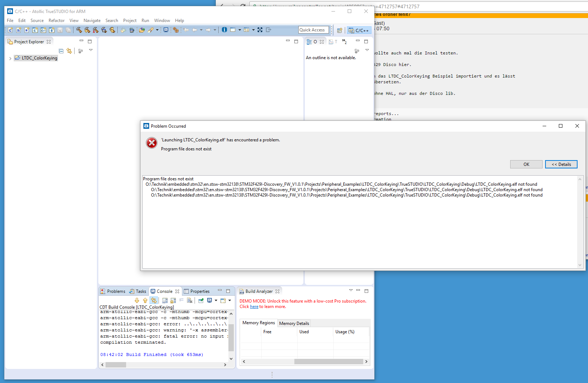Close the Build Analyzer tab

[277, 291]
